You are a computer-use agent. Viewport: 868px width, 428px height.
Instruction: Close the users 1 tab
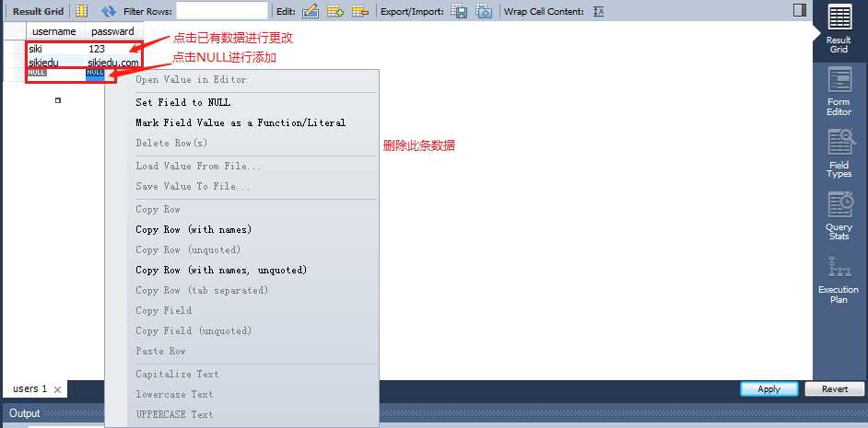point(57,389)
